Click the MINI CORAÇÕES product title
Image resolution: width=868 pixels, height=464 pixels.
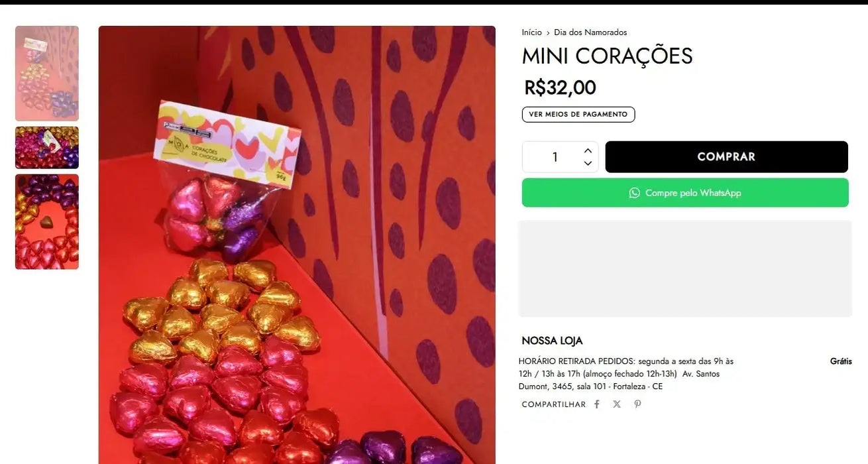[x=607, y=56]
